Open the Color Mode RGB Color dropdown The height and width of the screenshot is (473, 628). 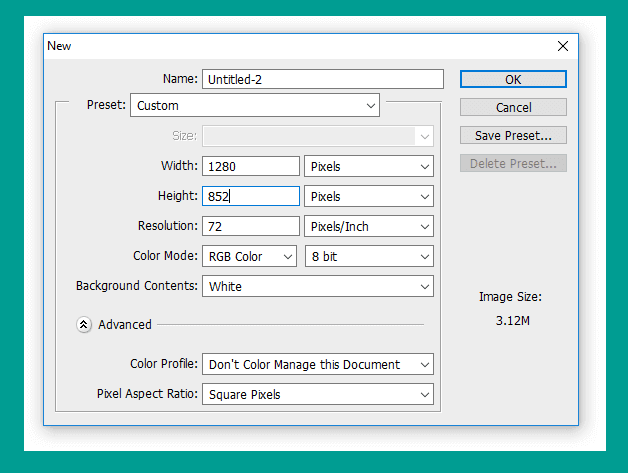[249, 256]
